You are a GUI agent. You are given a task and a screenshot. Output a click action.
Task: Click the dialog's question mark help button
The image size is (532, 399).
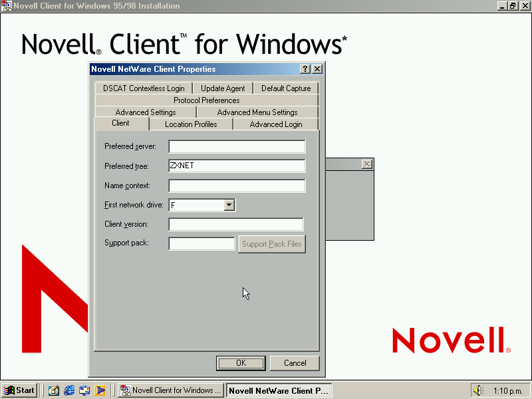[x=305, y=69]
